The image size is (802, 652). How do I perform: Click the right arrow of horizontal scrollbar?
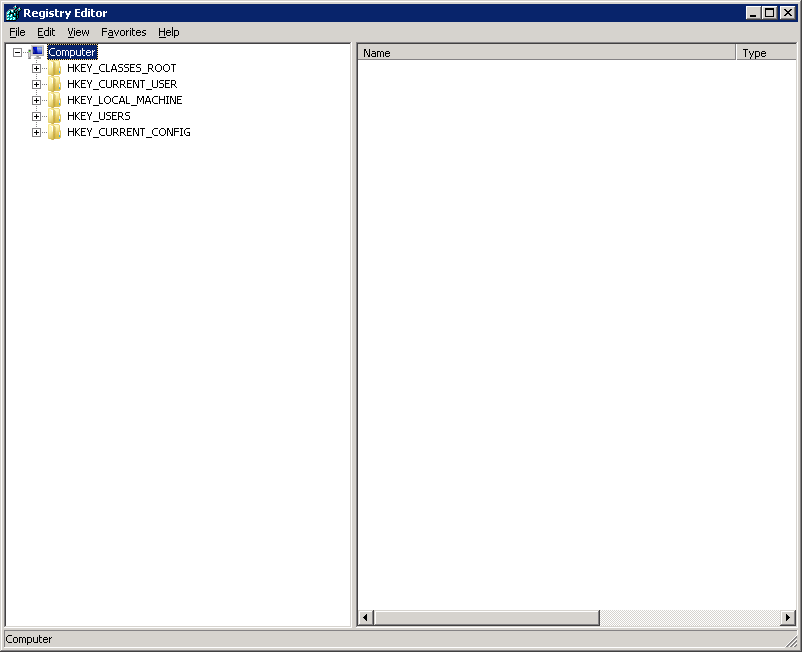pos(788,618)
